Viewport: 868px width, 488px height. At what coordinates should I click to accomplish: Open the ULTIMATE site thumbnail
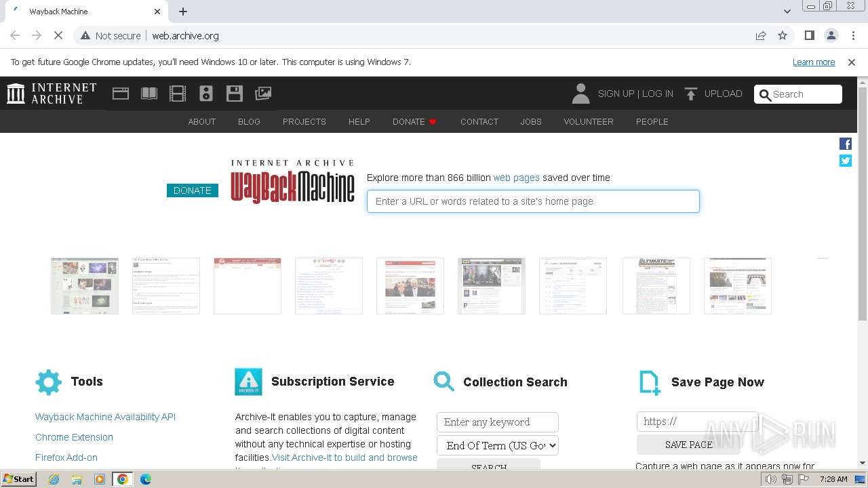656,286
